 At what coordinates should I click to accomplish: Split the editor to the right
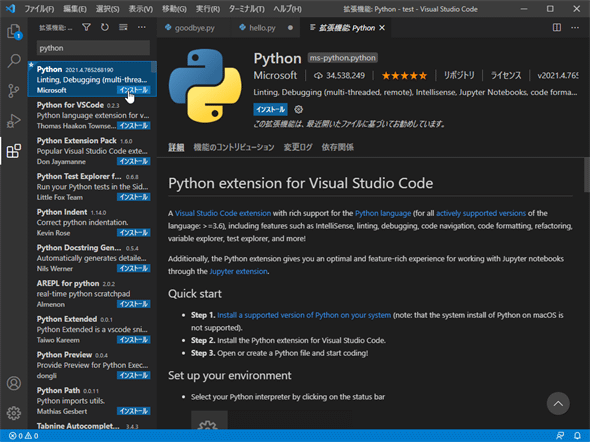pos(557,27)
